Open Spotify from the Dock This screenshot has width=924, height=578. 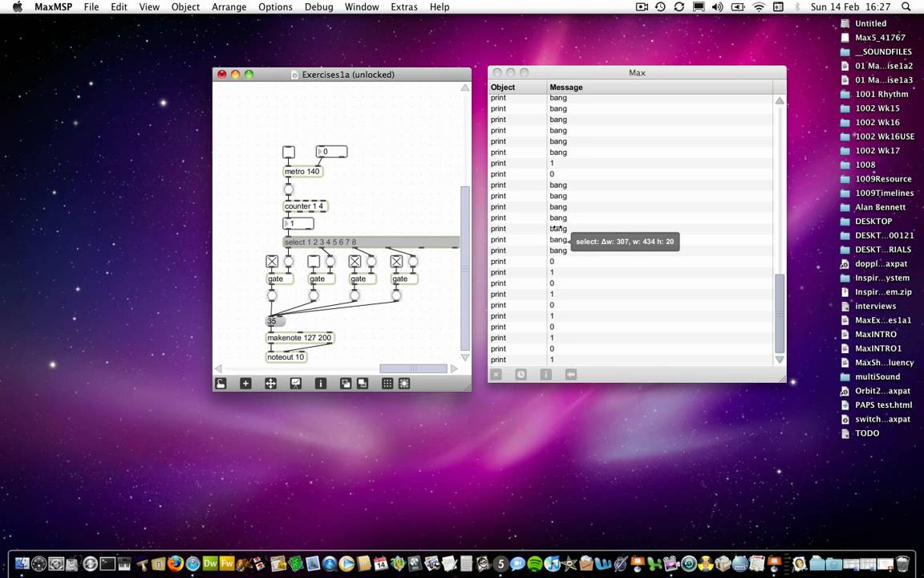click(x=535, y=564)
